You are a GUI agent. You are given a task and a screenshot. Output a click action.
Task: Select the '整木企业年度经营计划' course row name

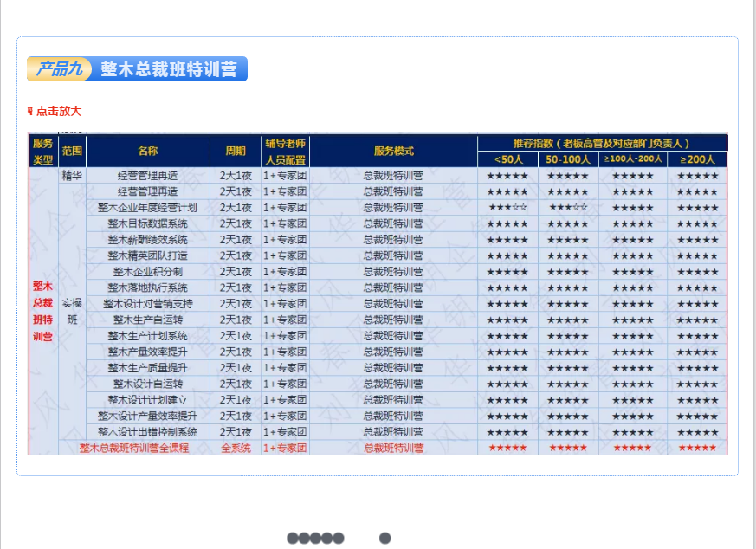148,208
